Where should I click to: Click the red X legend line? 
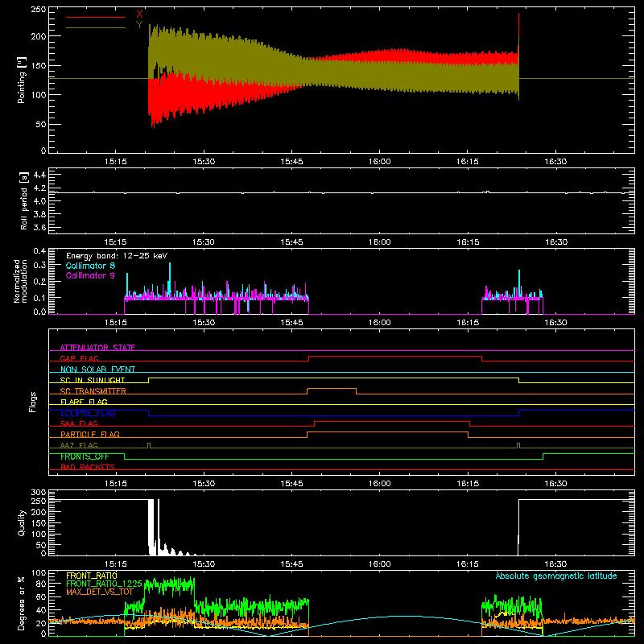point(96,17)
